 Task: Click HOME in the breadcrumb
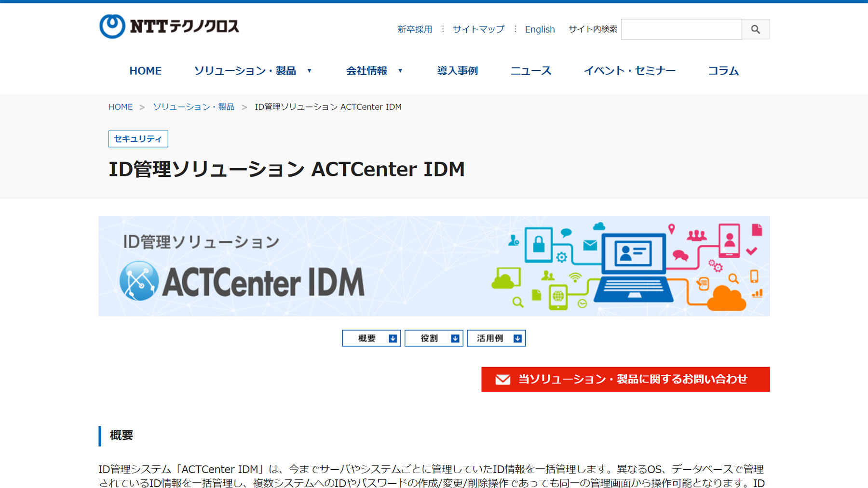point(121,107)
